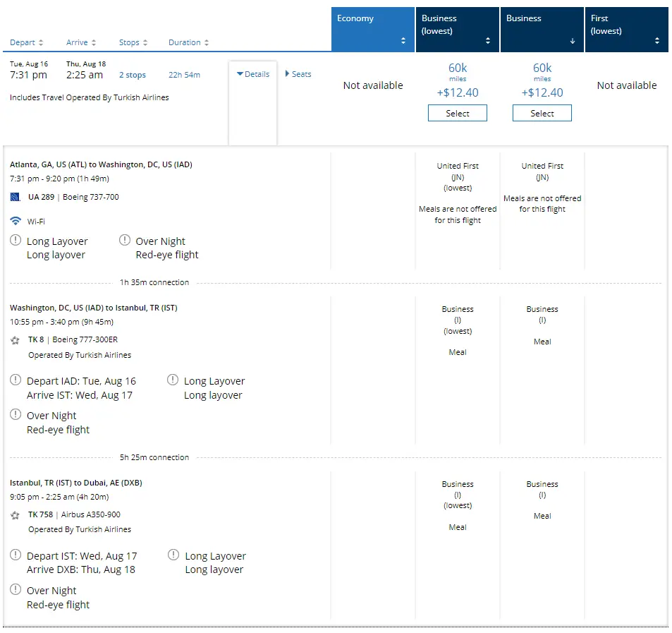Expand the Seats view
Image resolution: width=672 pixels, height=633 pixels.
[298, 74]
